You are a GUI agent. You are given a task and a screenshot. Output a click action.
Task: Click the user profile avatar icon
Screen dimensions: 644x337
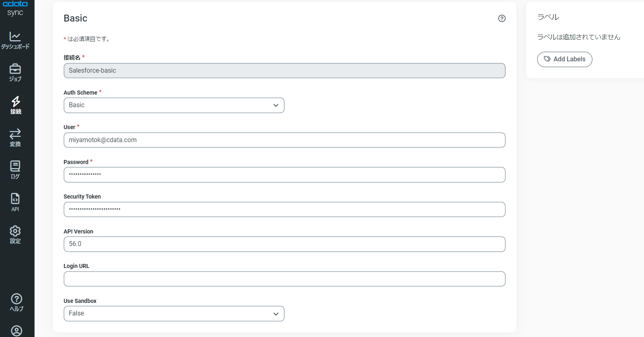[x=16, y=331]
